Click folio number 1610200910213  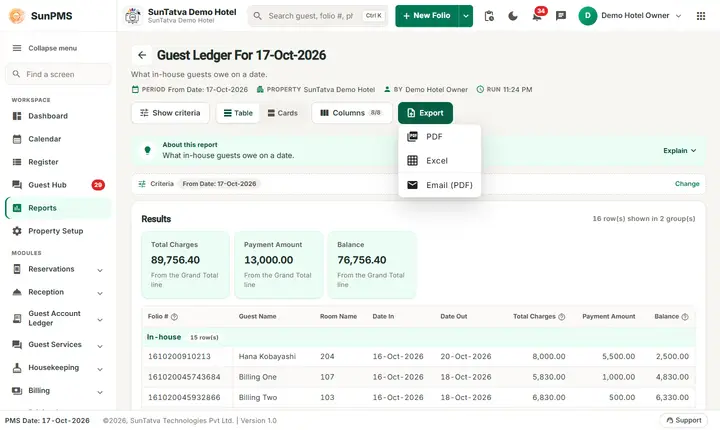tap(179, 356)
